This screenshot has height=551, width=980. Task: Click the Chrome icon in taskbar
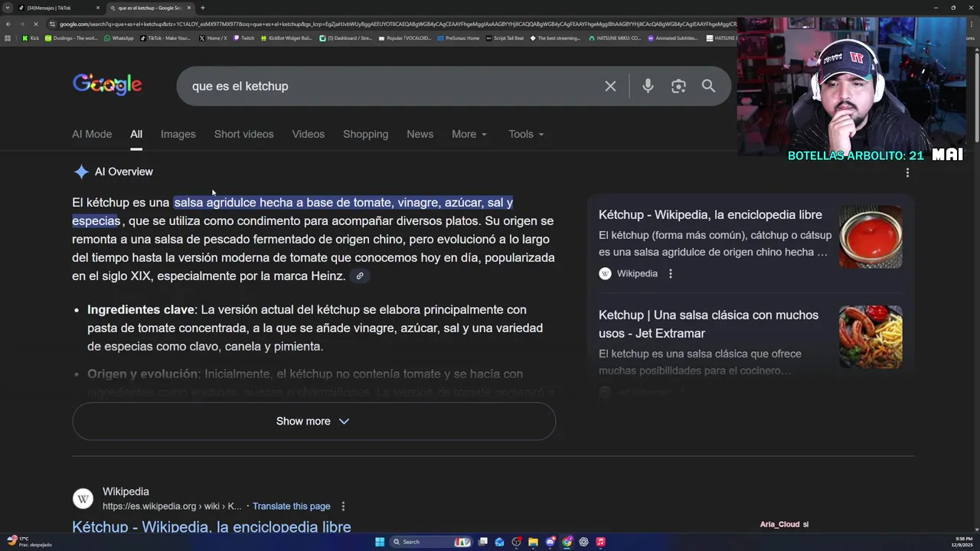tap(567, 542)
